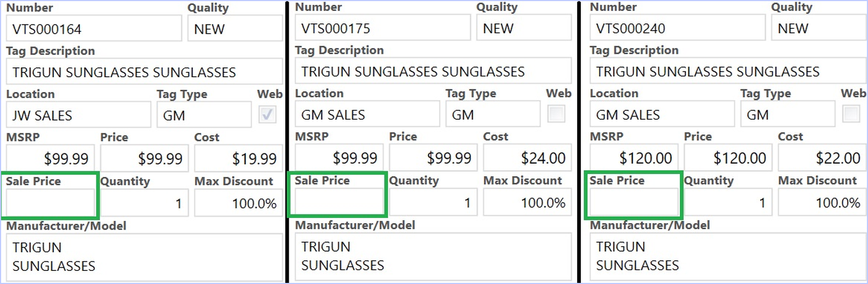Image resolution: width=868 pixels, height=284 pixels.
Task: Click the Location field showing JW SALES
Action: point(79,115)
